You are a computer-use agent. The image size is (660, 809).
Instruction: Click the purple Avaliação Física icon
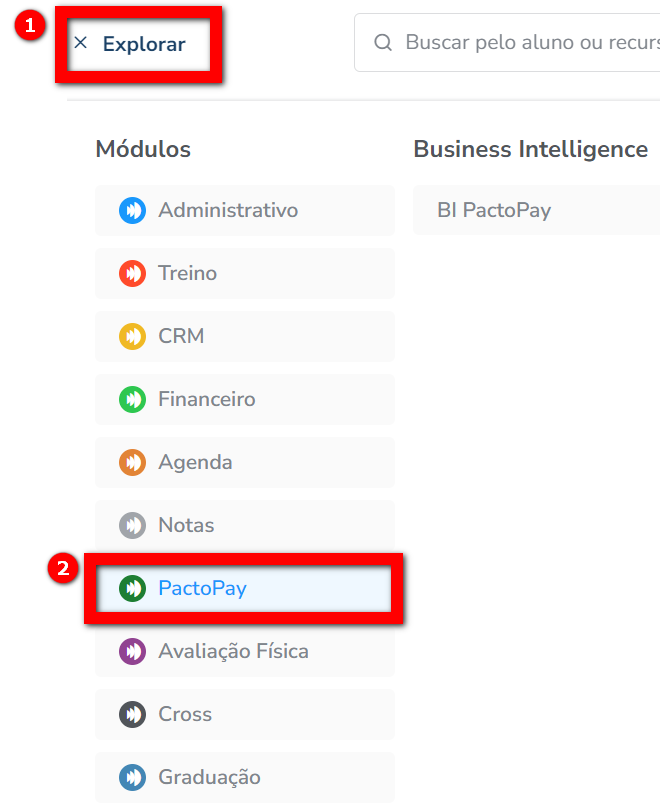tap(132, 652)
